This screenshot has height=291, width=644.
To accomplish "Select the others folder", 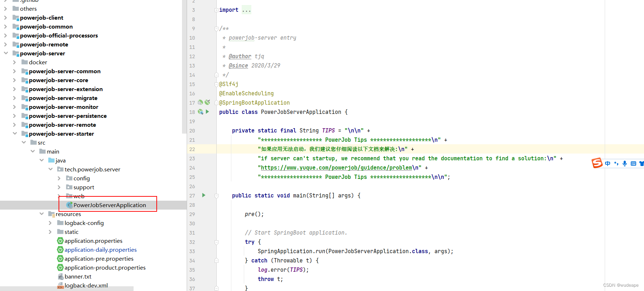I will (28, 9).
